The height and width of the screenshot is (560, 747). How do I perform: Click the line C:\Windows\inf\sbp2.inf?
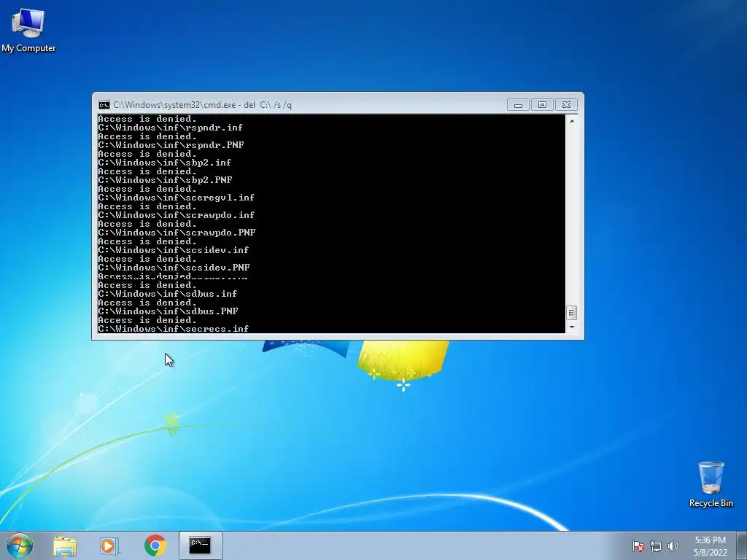(x=164, y=163)
